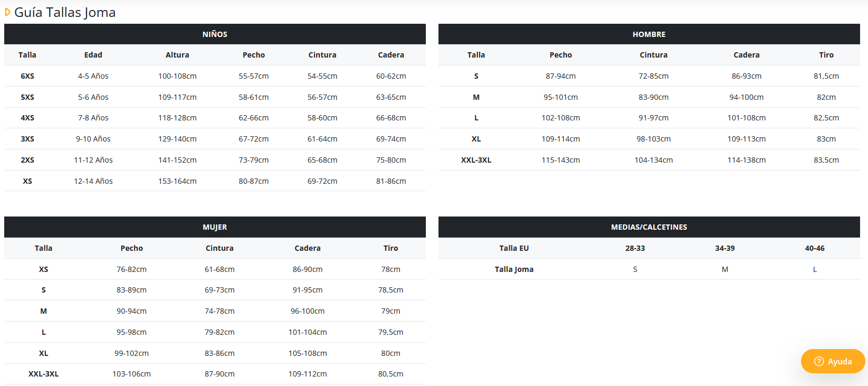The height and width of the screenshot is (386, 868).
Task: Click the '81,5cm' inseam cell
Action: 826,76
